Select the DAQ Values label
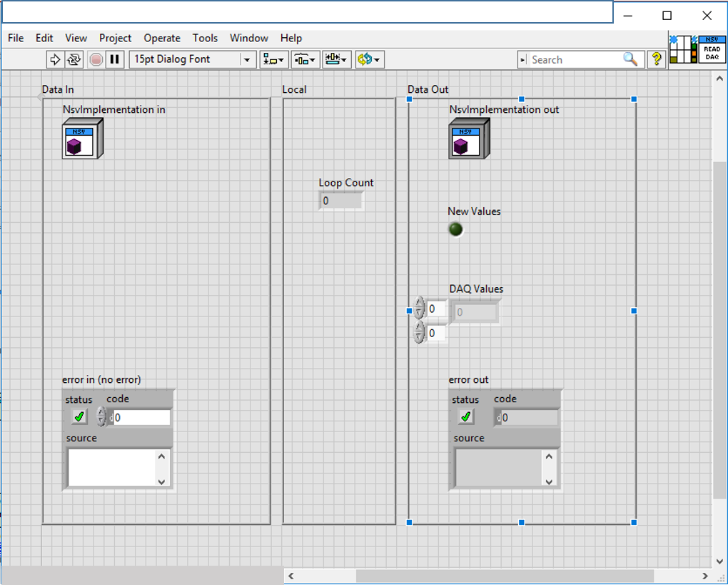This screenshot has height=585, width=728. (476, 289)
